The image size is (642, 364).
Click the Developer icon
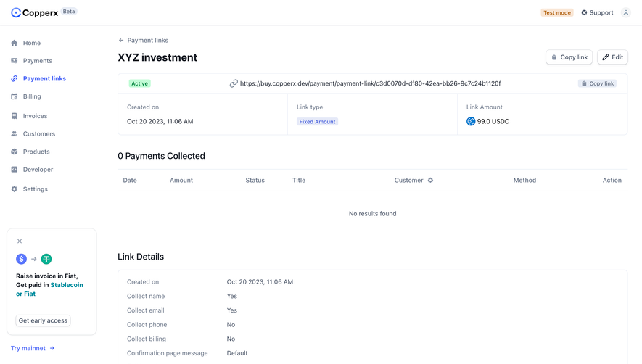(x=15, y=170)
